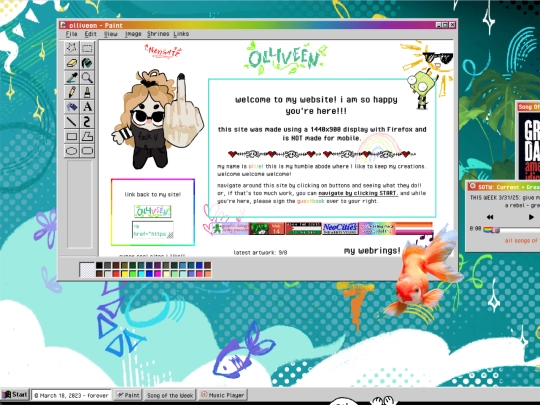
Task: Open the Links menu
Action: [x=181, y=34]
